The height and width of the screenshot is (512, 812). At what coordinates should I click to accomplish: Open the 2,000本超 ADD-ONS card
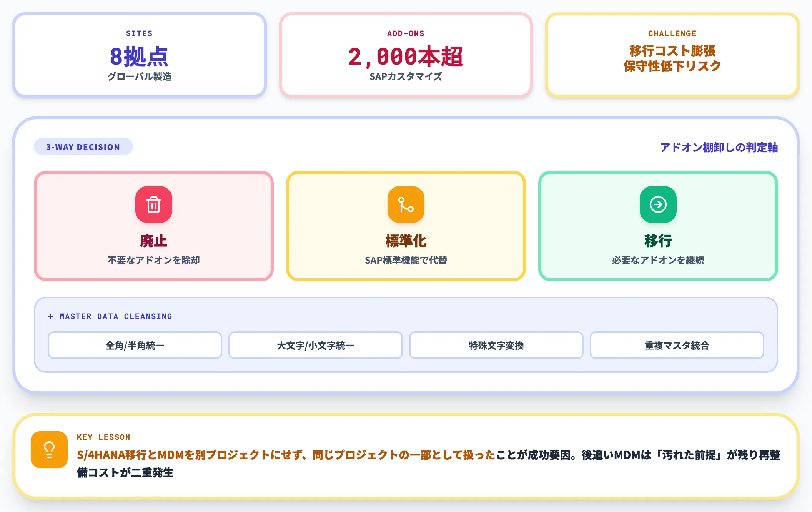(x=406, y=55)
